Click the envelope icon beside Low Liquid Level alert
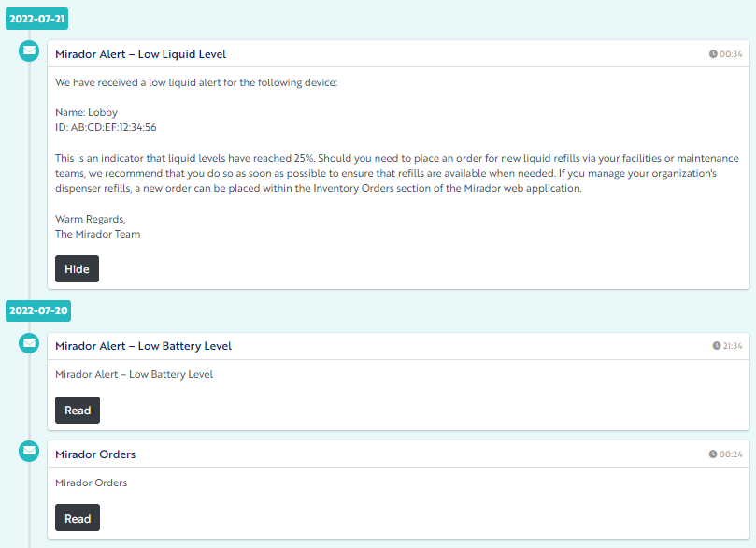 [29, 50]
